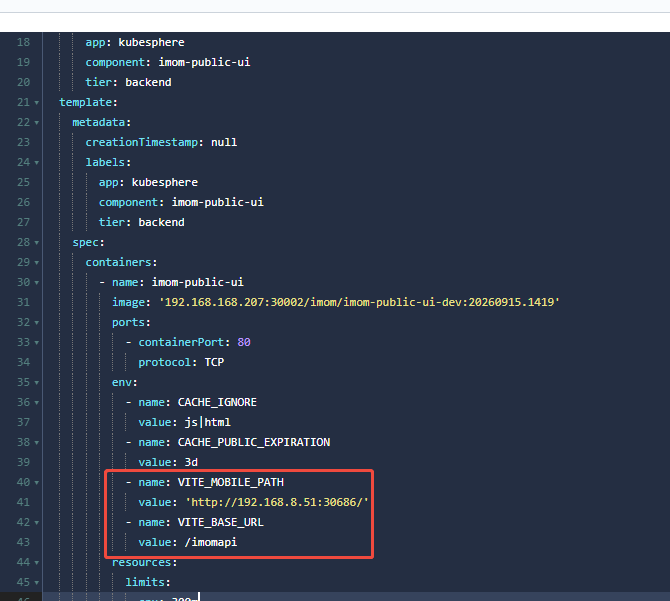
Task: Click the js|html value text
Action: coord(208,422)
